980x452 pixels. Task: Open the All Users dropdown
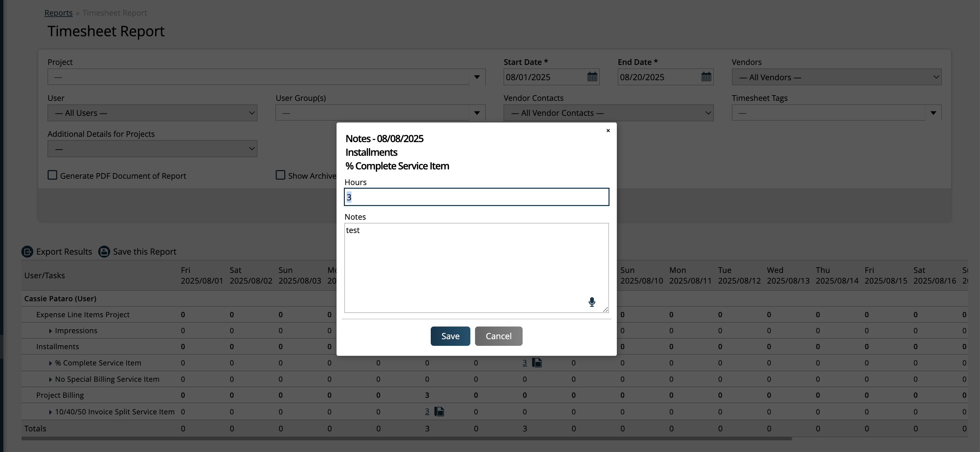click(152, 113)
